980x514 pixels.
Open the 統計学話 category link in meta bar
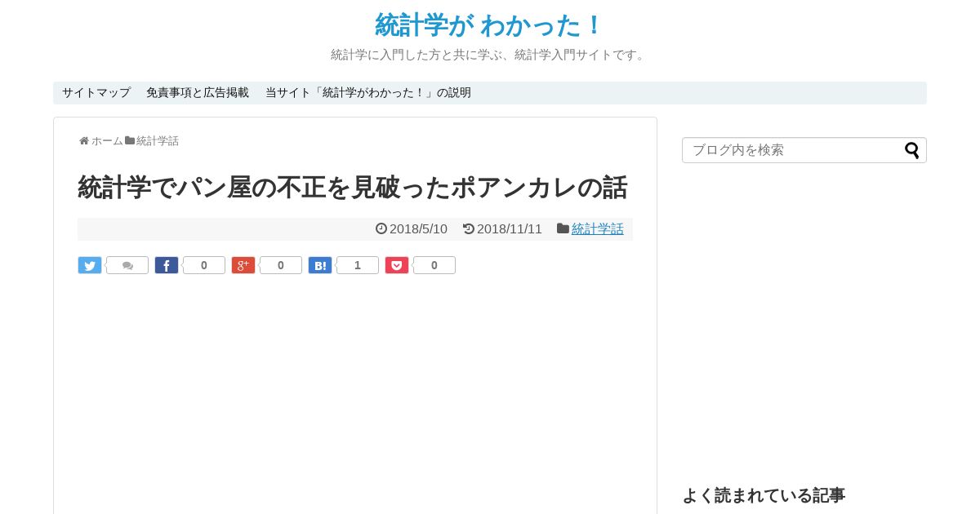[x=598, y=229]
